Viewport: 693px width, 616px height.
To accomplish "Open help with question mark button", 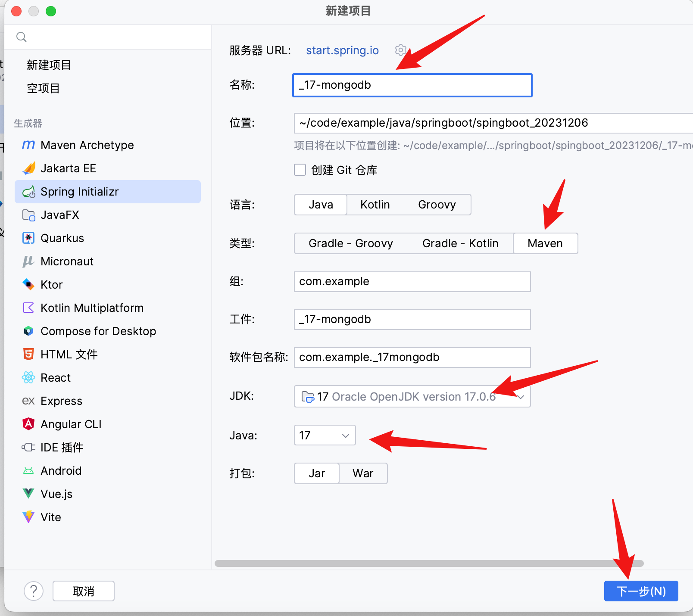I will click(x=34, y=591).
